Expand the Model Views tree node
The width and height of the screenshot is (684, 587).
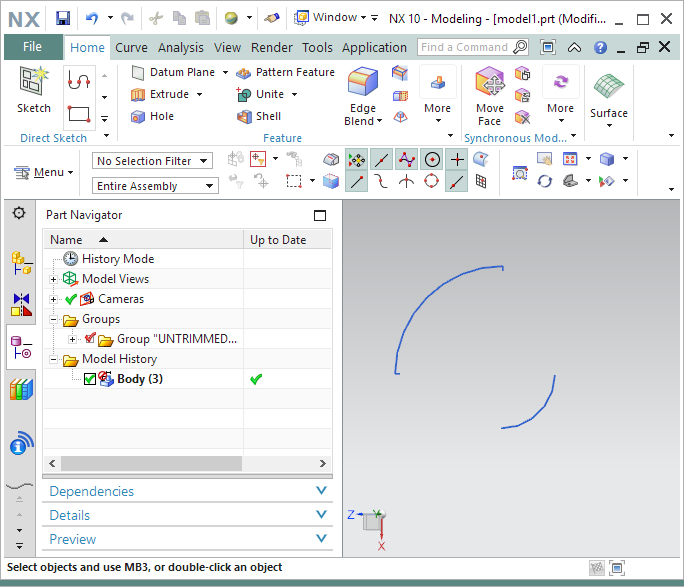click(x=53, y=279)
